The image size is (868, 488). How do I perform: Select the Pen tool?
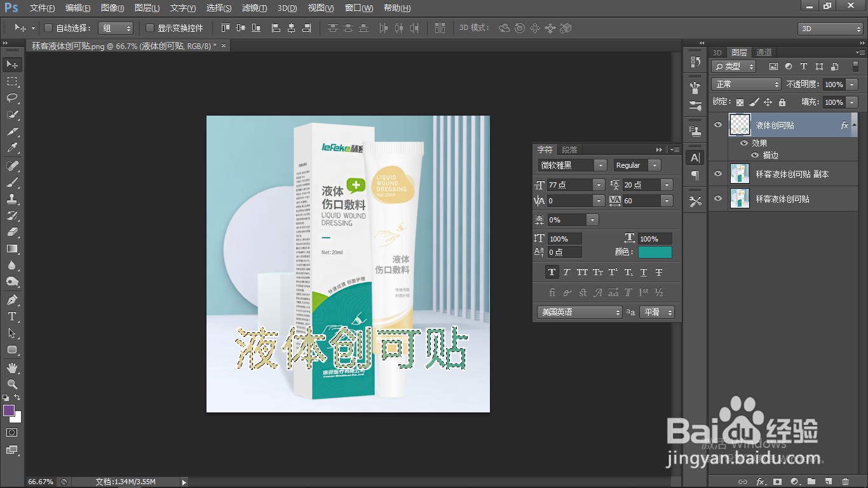coord(11,299)
